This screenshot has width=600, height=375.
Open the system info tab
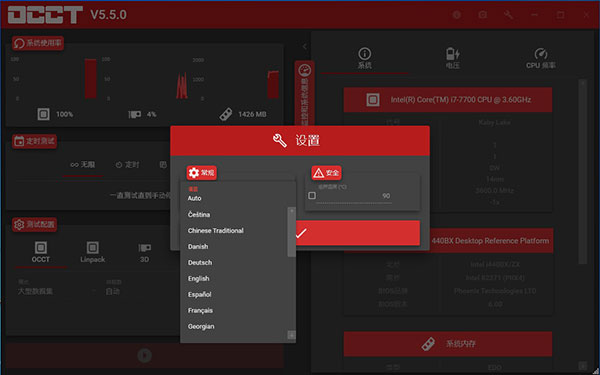click(365, 59)
